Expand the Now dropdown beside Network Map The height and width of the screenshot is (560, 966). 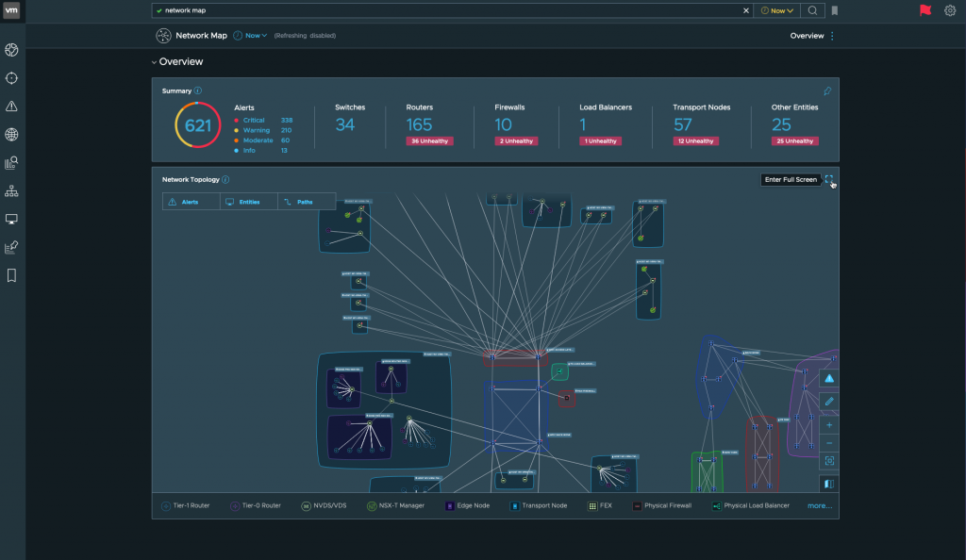tap(256, 36)
